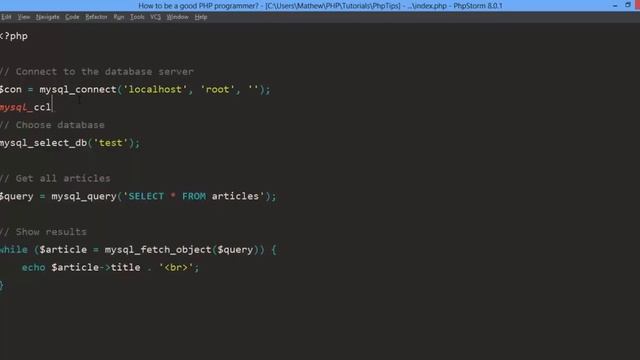Open the View menu
The height and width of the screenshot is (360, 640).
[24, 17]
